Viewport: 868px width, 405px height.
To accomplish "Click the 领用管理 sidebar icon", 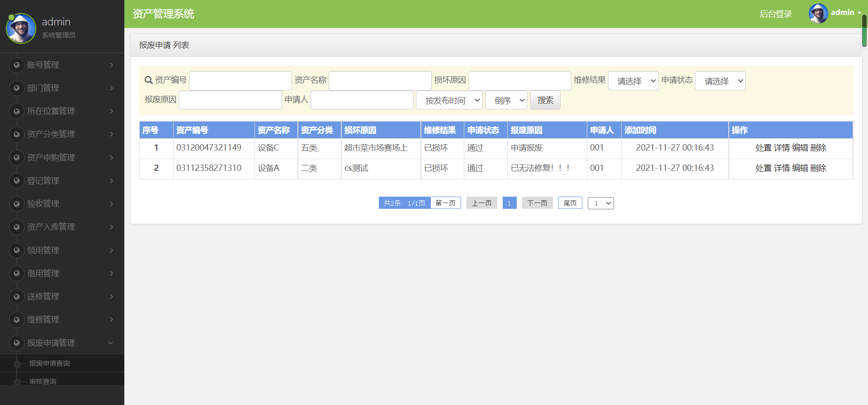I will [x=17, y=250].
